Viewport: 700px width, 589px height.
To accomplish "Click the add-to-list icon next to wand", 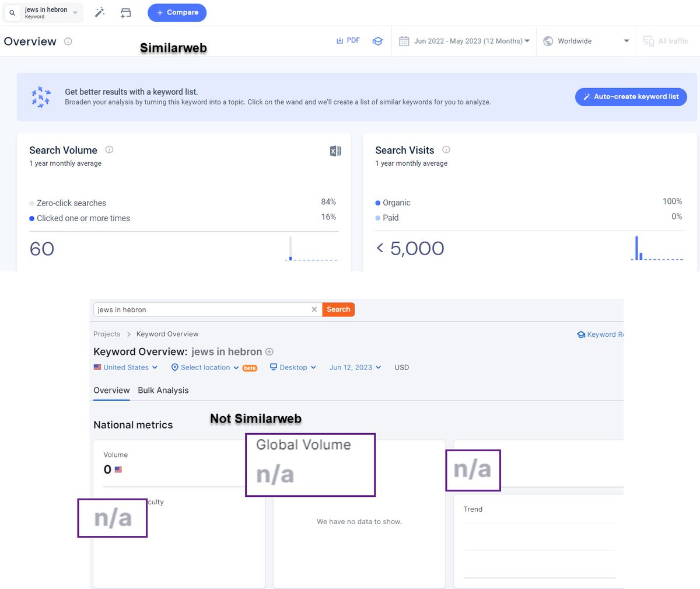I will tap(125, 13).
